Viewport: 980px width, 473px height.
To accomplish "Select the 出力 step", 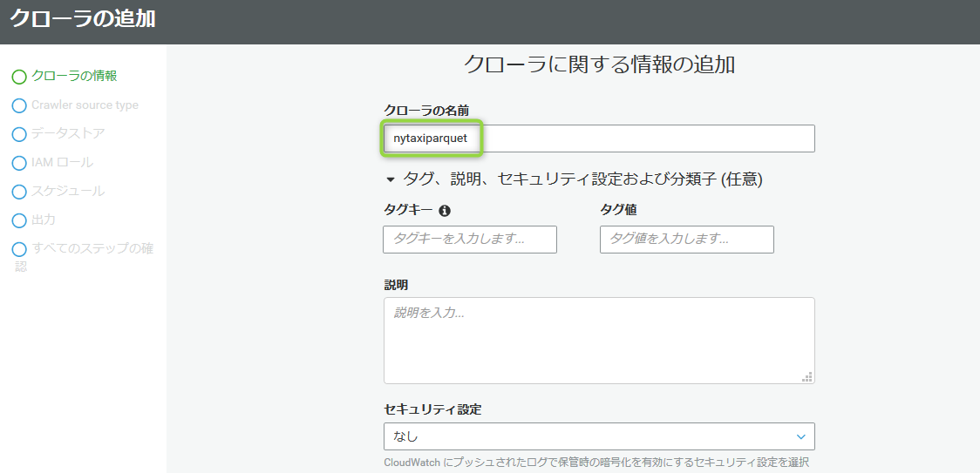I will click(x=44, y=220).
